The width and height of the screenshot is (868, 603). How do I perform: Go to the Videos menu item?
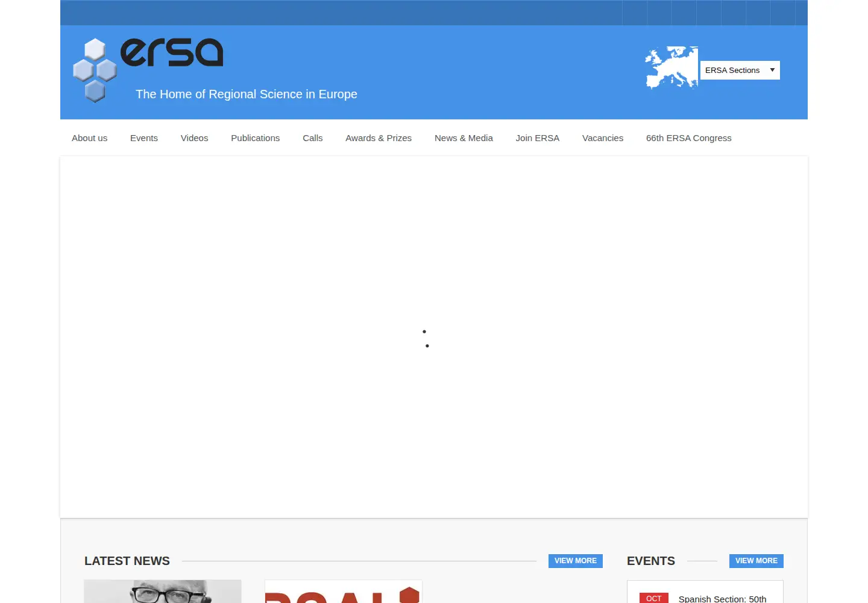[194, 138]
